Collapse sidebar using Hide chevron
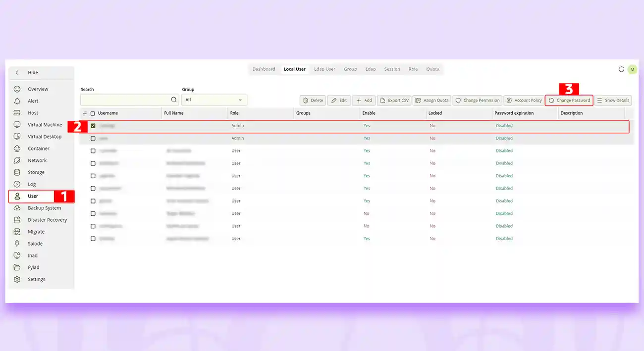This screenshot has width=644, height=351. pos(17,73)
